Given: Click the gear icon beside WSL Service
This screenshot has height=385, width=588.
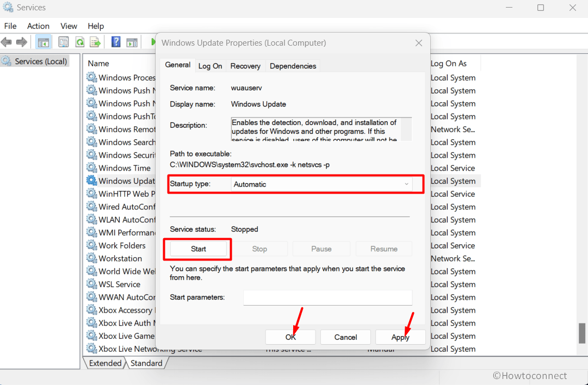Looking at the screenshot, I should [91, 284].
